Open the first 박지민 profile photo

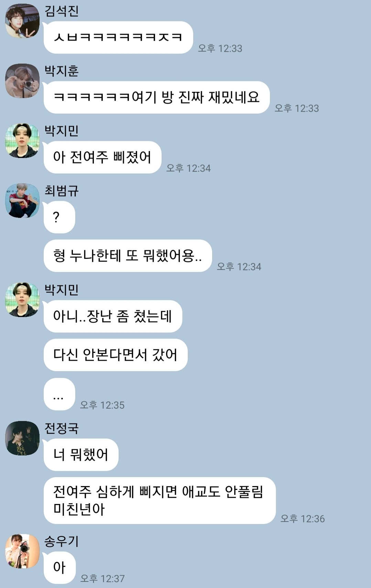pyautogui.click(x=22, y=140)
